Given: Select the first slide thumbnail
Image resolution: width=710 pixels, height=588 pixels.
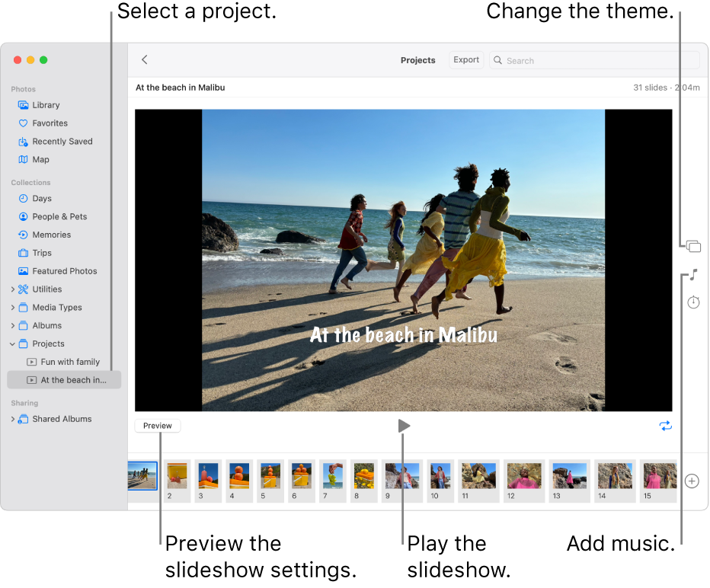Looking at the screenshot, I should pos(142,476).
